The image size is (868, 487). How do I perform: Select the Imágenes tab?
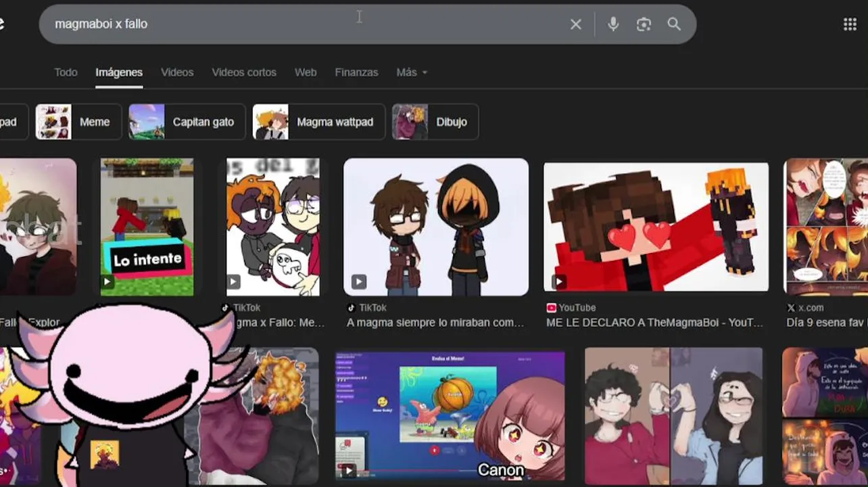pyautogui.click(x=119, y=72)
